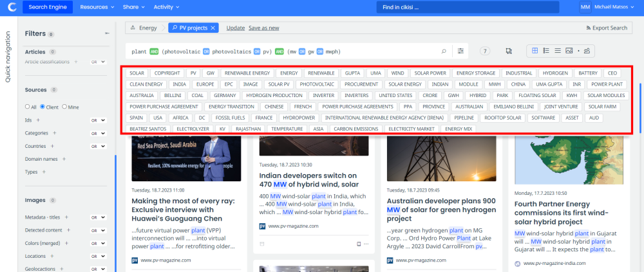Click checkbox icon on Indian developers card
This screenshot has width=644, height=272.
262,244
